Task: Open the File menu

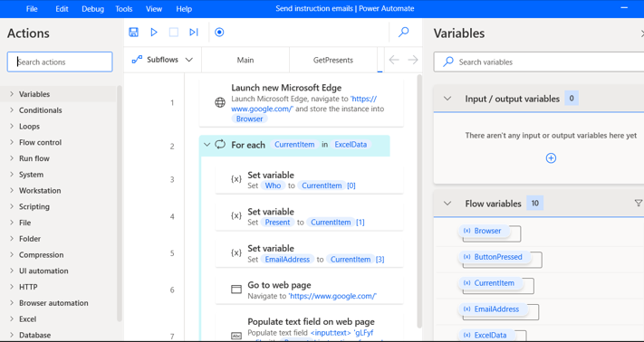Action: tap(32, 9)
